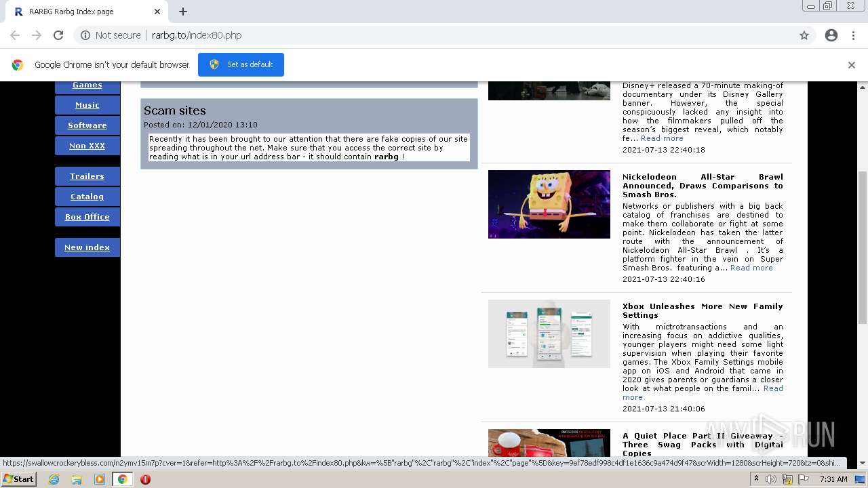Click the Scam sites post title
The height and width of the screenshot is (488, 868).
(175, 110)
